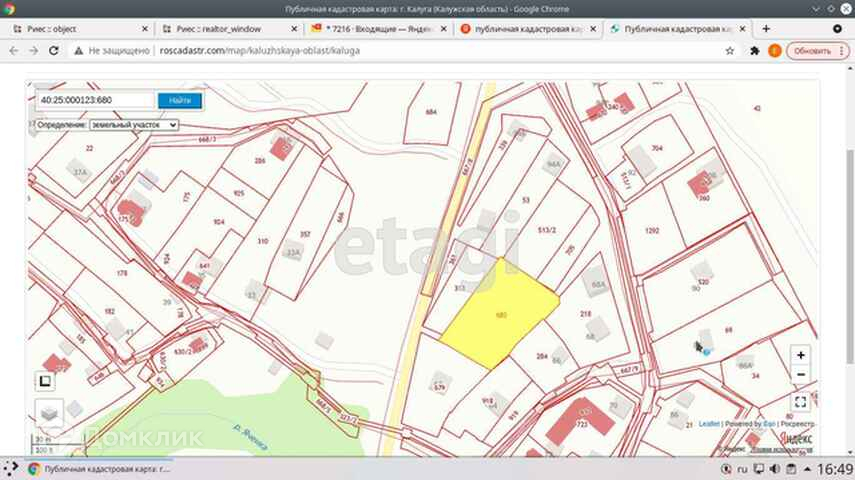Click the square measure tool icon
855x480 pixels.
coord(45,380)
